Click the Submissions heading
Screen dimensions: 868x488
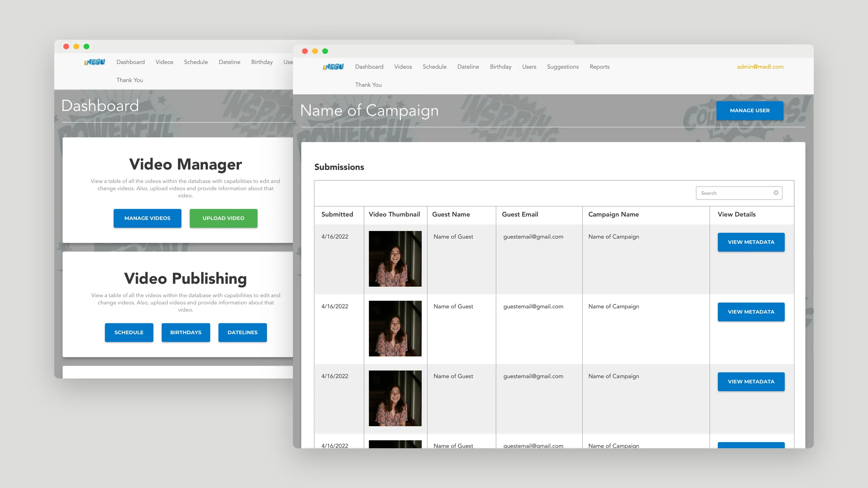339,167
